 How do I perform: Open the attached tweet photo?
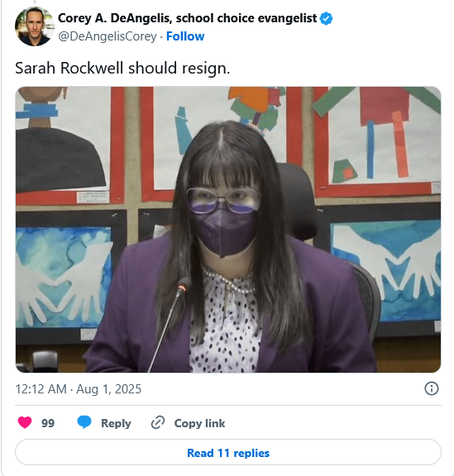tap(228, 230)
